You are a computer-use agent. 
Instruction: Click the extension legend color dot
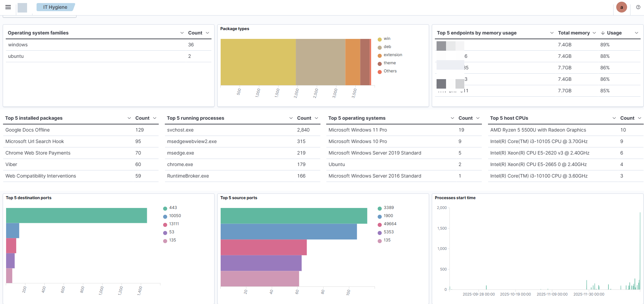(x=380, y=55)
